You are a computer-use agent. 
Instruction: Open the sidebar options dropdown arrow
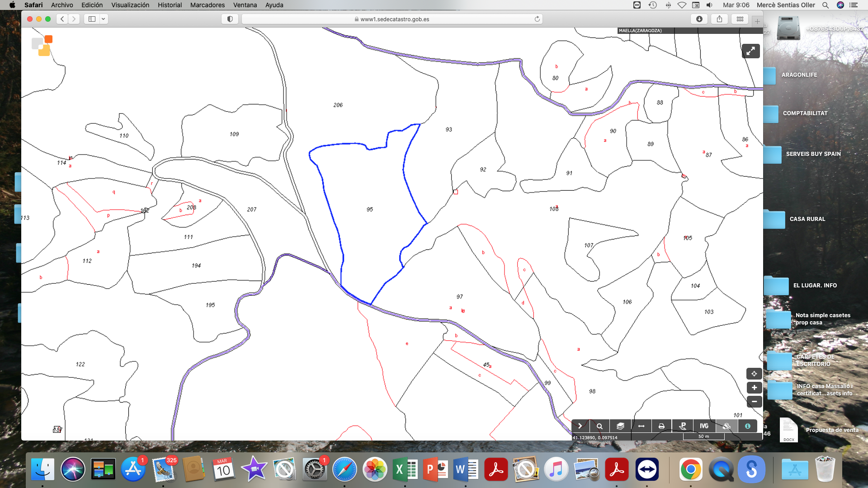(x=104, y=19)
